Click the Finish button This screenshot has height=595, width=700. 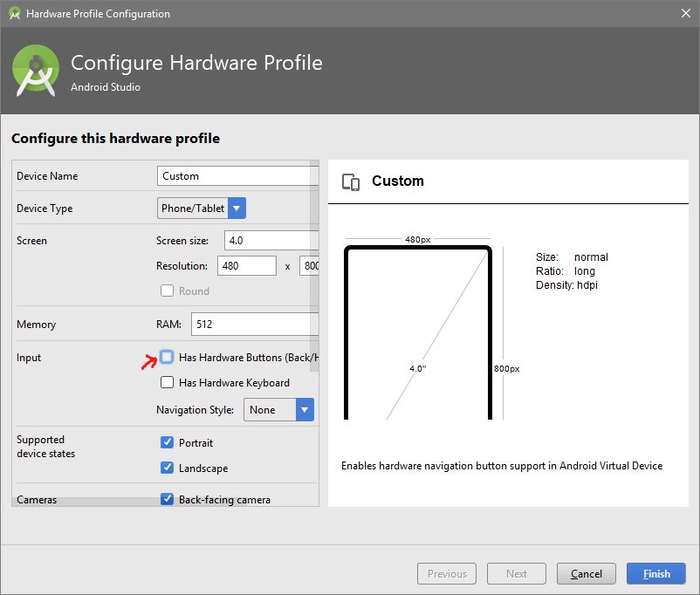click(655, 573)
